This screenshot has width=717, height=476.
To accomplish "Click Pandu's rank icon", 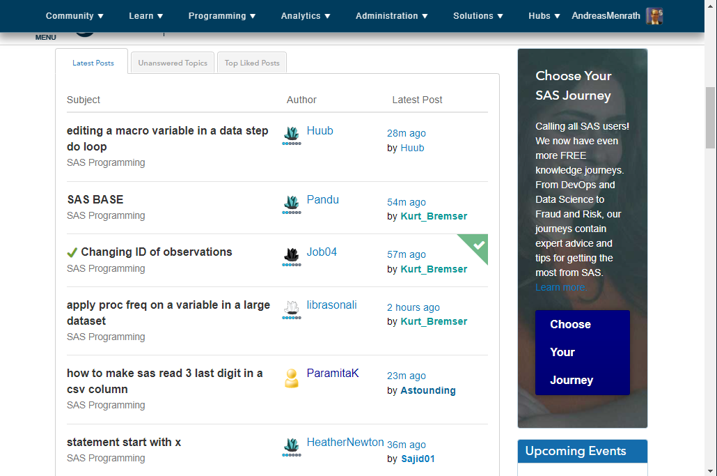I will pos(291,204).
